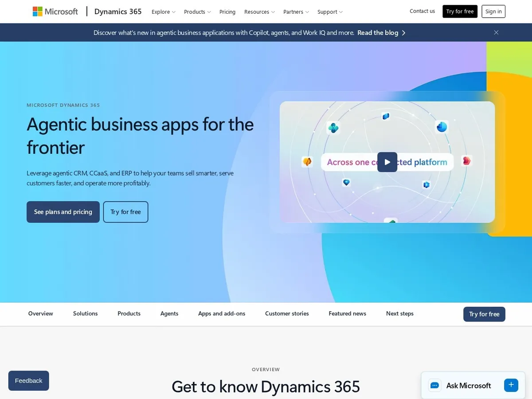This screenshot has height=399, width=532.
Task: Click the 'Get to know Dynamics 365' heading
Action: point(266,387)
